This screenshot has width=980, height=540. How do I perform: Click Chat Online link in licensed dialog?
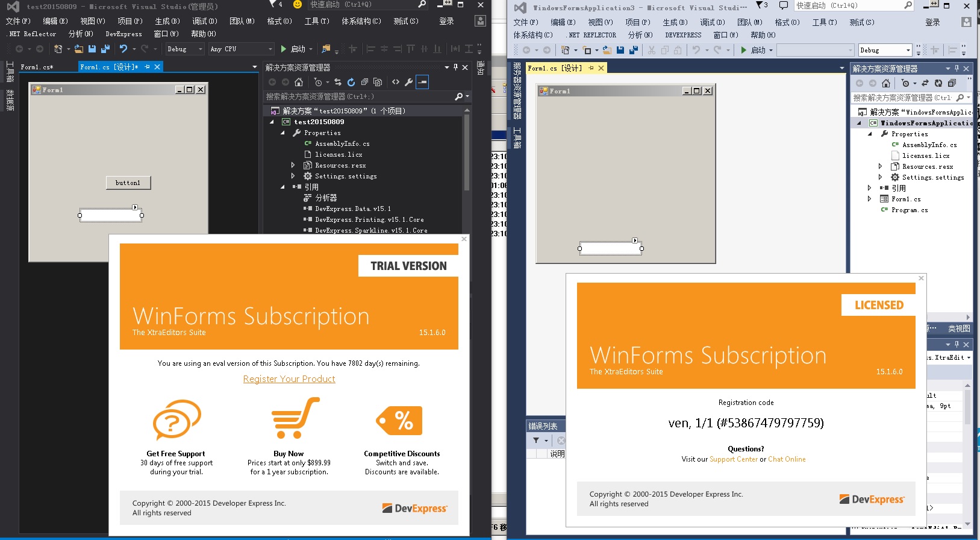(787, 459)
